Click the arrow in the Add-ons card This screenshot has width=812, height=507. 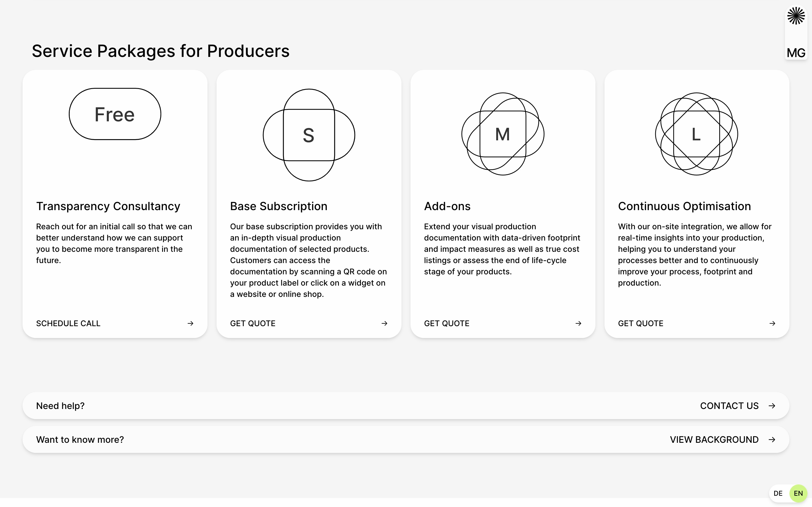coord(578,323)
